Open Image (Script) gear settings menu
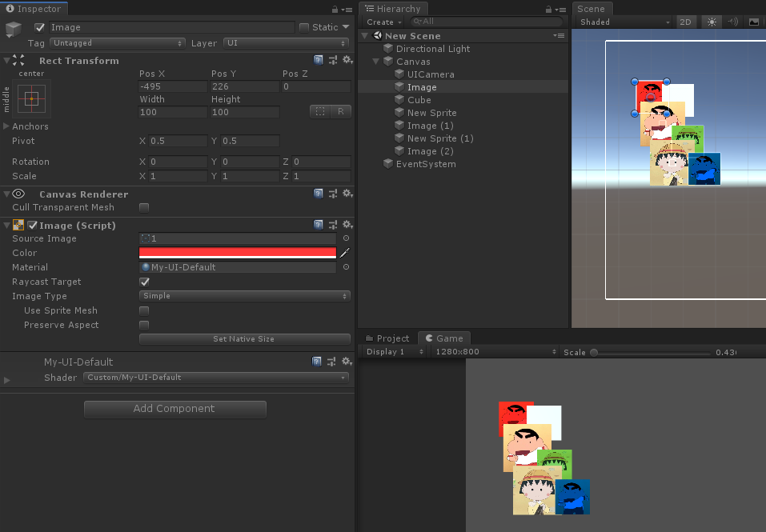This screenshot has width=766, height=532. [x=347, y=224]
